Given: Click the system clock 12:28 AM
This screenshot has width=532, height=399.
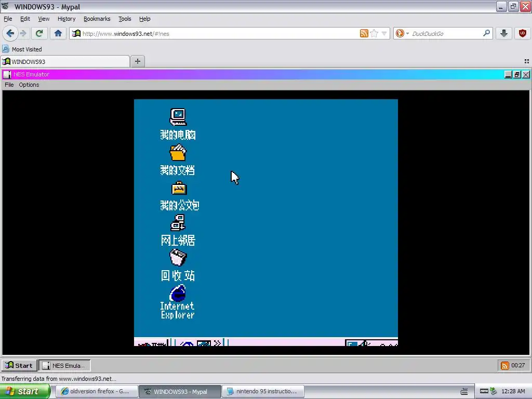Looking at the screenshot, I should 513,391.
